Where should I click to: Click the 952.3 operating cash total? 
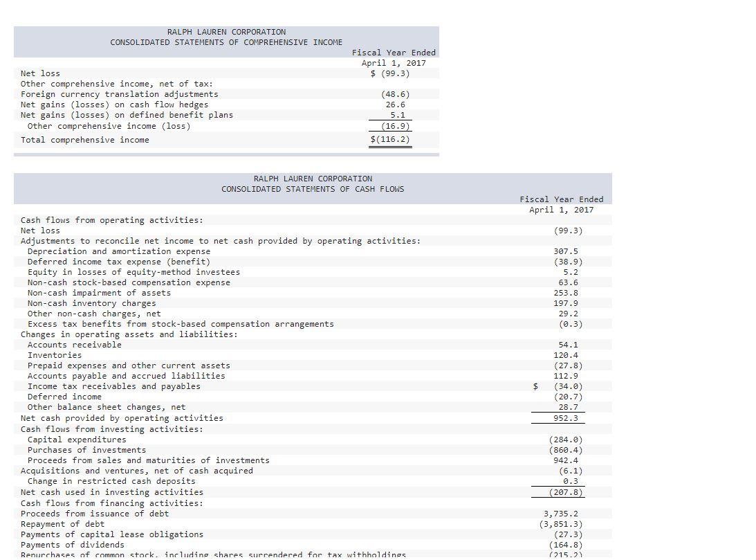[566, 418]
